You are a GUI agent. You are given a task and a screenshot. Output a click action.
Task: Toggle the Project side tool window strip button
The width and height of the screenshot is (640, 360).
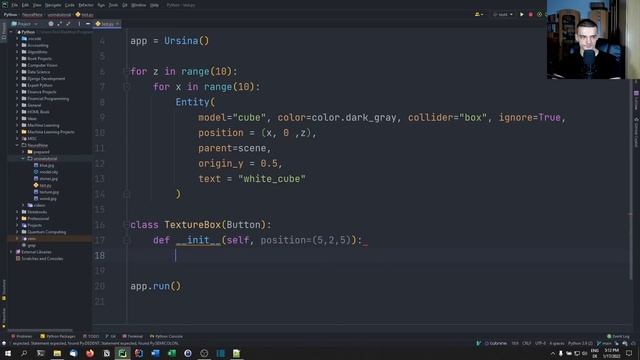tap(4, 31)
